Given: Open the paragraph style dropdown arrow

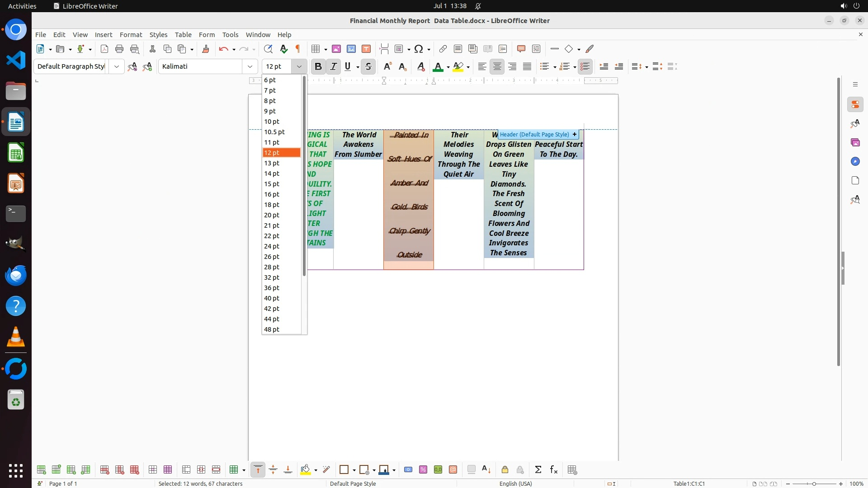Looking at the screenshot, I should pyautogui.click(x=117, y=67).
